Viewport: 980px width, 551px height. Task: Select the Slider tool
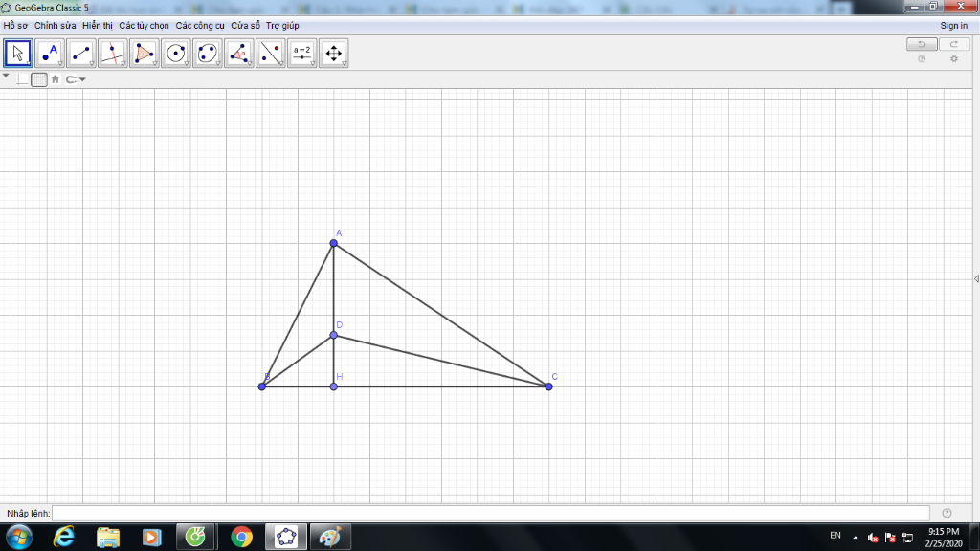coord(301,54)
